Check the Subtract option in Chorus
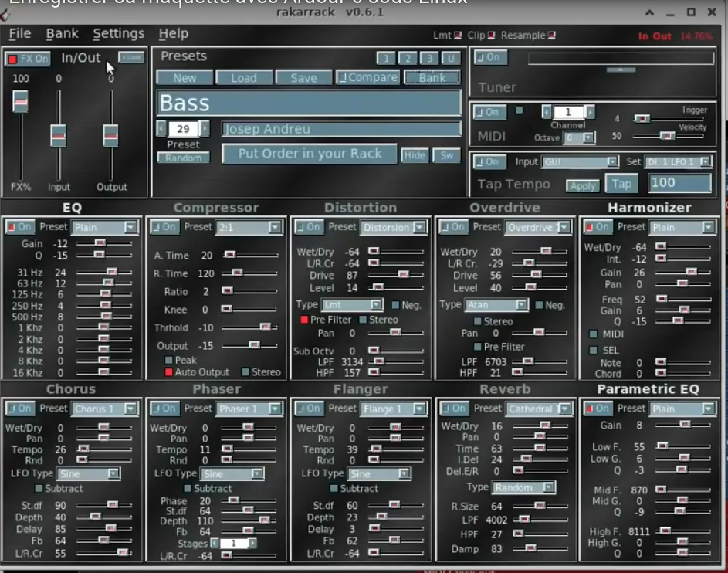The width and height of the screenshot is (728, 573). click(39, 488)
